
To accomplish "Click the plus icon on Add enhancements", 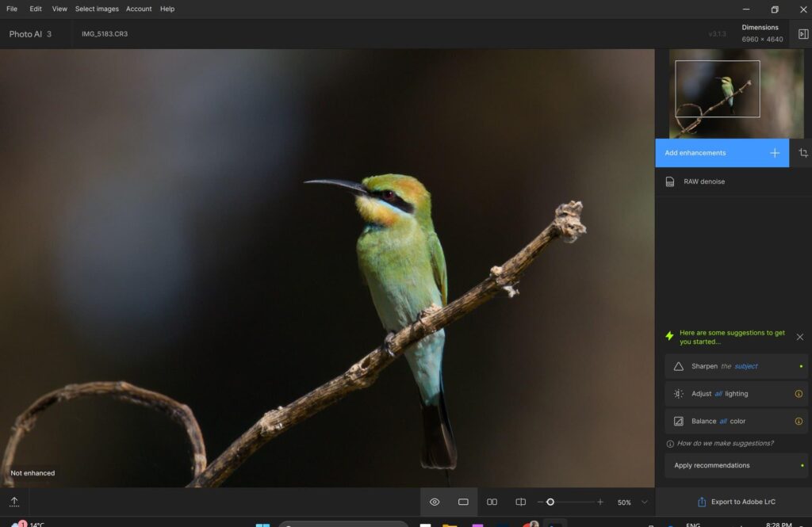I will click(775, 153).
